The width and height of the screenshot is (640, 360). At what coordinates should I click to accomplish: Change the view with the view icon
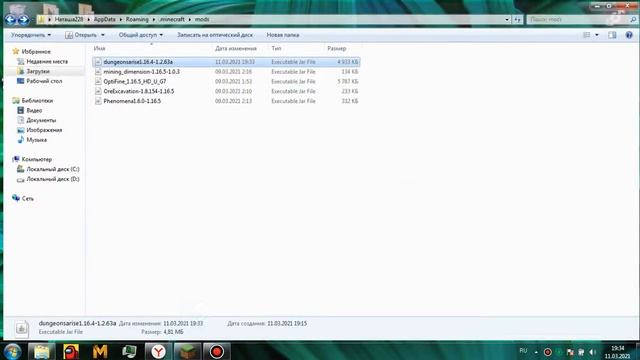(587, 35)
